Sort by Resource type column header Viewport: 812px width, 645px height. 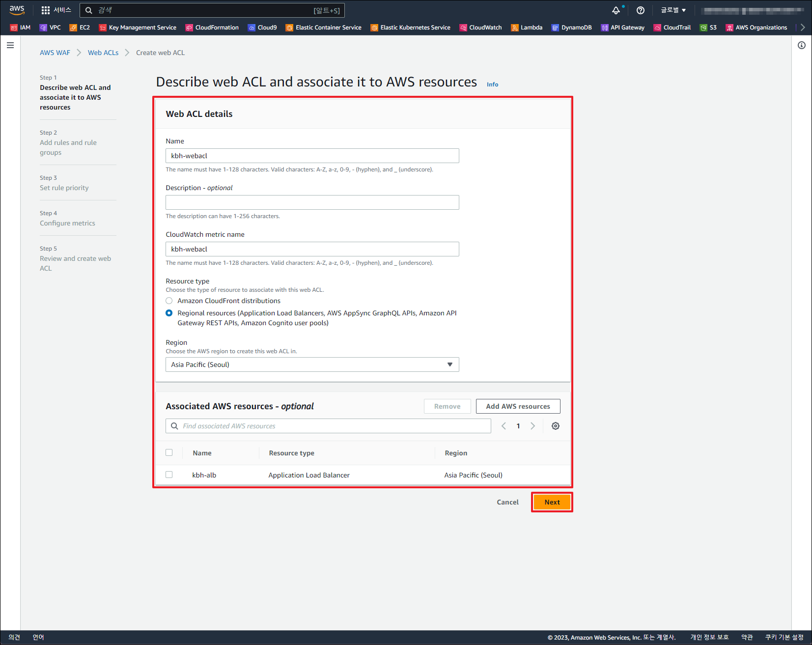coord(291,453)
